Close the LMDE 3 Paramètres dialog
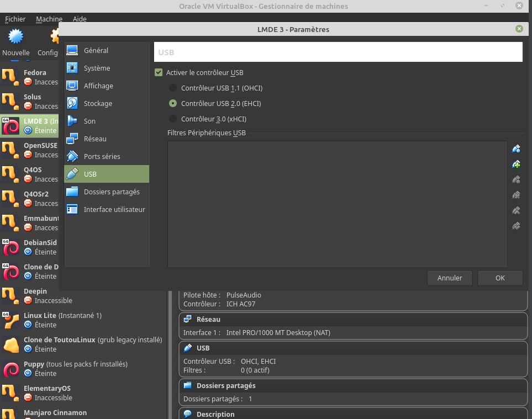The image size is (532, 419). pos(519,29)
